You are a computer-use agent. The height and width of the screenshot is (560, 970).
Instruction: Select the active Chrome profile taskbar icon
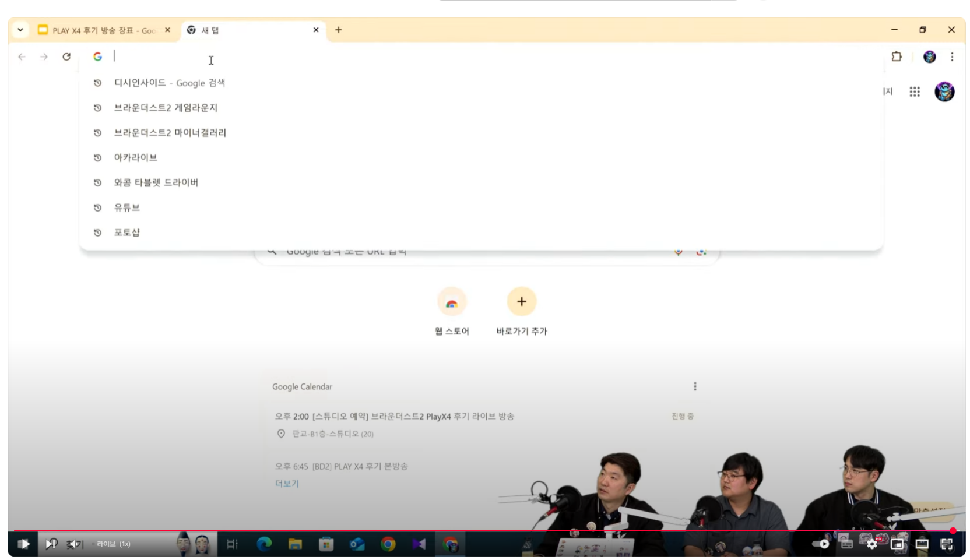450,544
